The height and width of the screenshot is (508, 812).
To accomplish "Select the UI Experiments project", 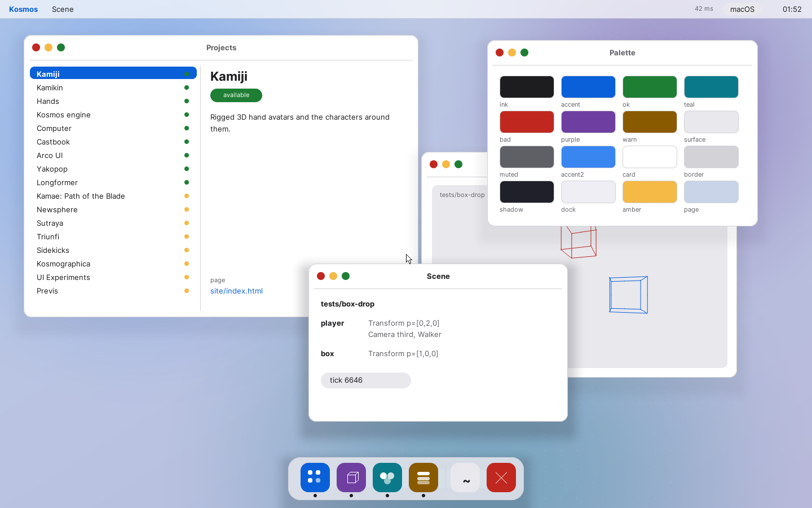I will pos(113,277).
